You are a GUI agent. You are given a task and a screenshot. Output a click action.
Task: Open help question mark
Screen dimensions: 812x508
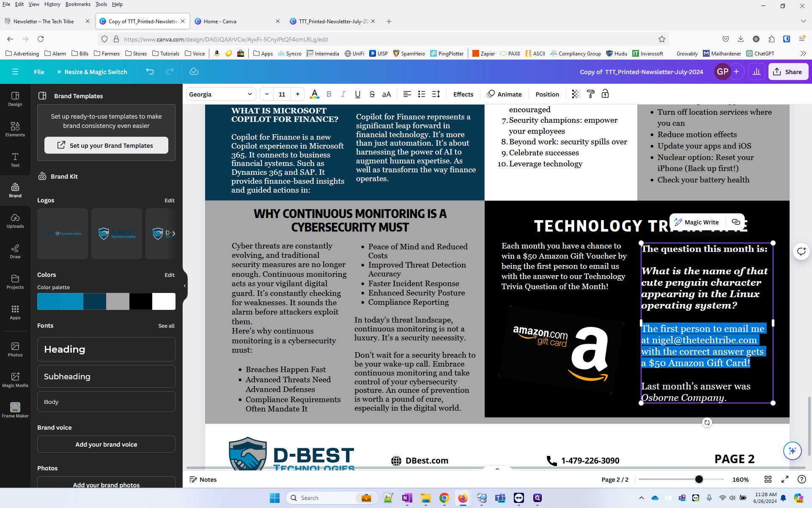(x=801, y=479)
